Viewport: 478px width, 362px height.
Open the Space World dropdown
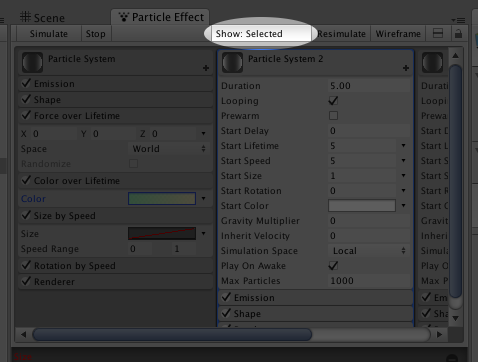tap(169, 149)
